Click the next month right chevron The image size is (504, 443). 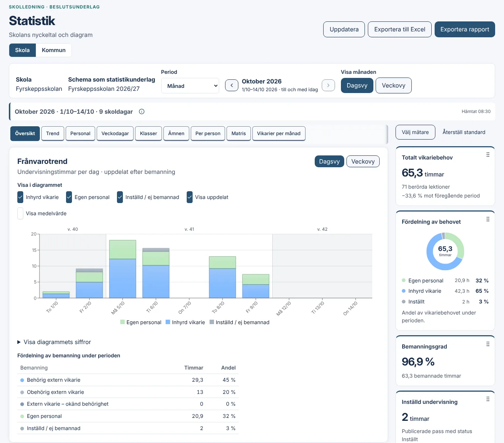(328, 85)
